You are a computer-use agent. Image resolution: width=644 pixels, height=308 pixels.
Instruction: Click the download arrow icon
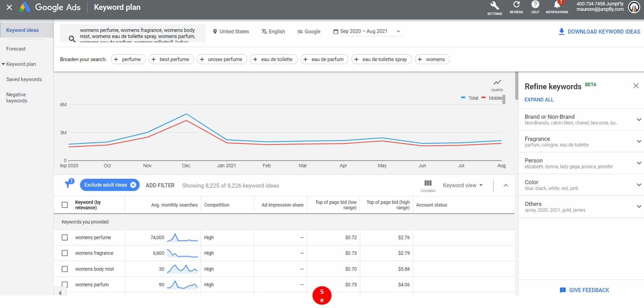[x=561, y=31]
